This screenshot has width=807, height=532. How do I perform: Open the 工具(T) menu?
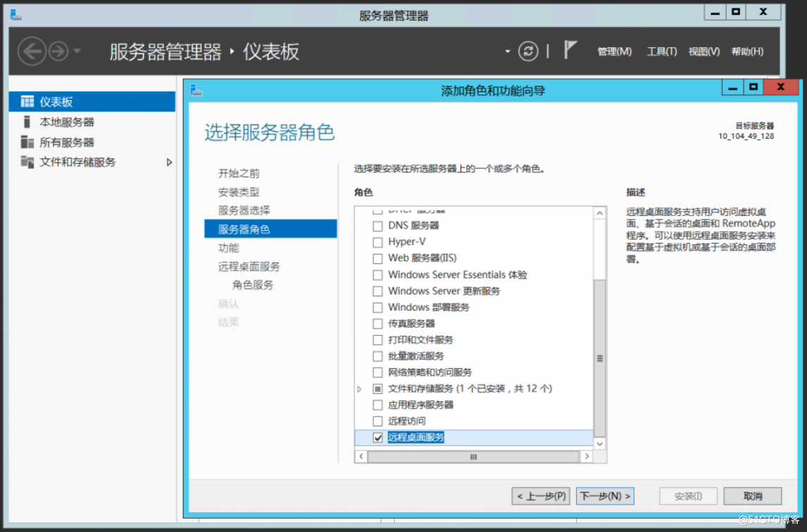(662, 51)
